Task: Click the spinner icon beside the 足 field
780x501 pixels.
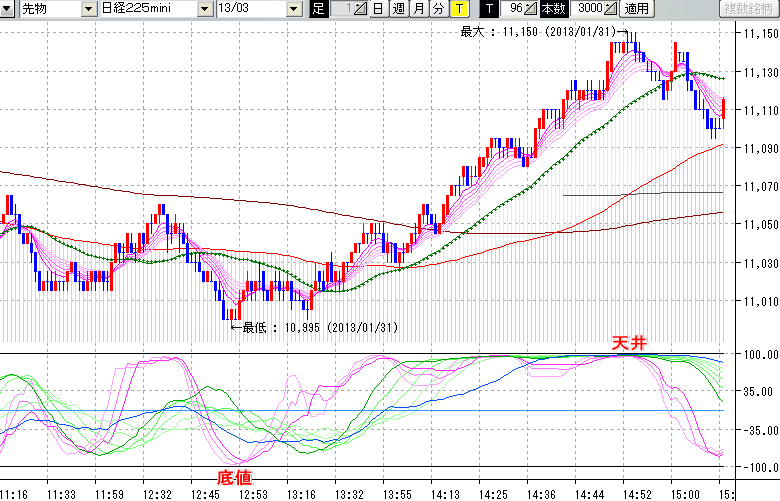Action: coord(361,9)
